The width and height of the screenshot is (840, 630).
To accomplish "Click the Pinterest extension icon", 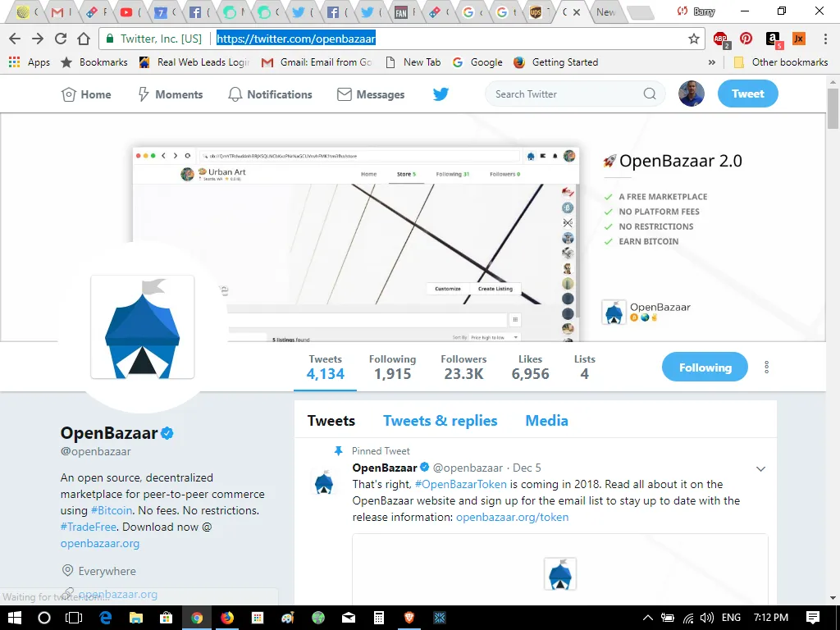I will pyautogui.click(x=746, y=39).
